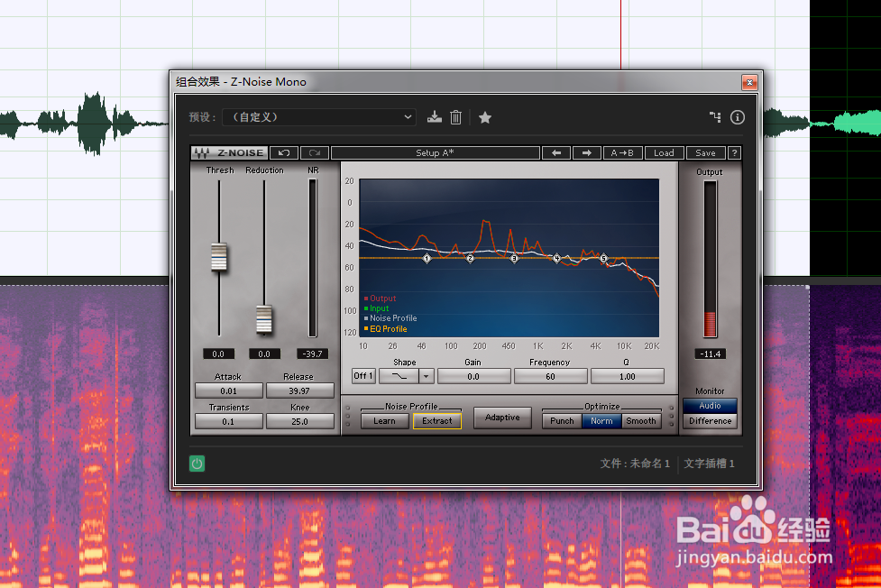Viewport: 881px width, 588px height.
Task: Open the preset dropdown list
Action: point(319,117)
